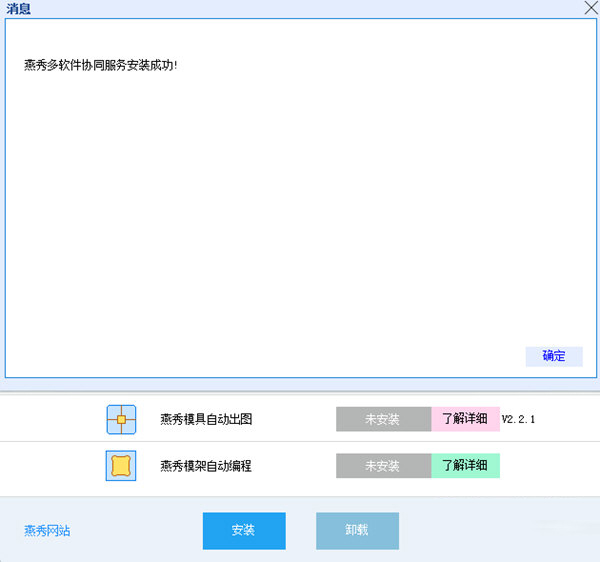Click the blue 安装 button
The width and height of the screenshot is (600, 562).
click(244, 531)
